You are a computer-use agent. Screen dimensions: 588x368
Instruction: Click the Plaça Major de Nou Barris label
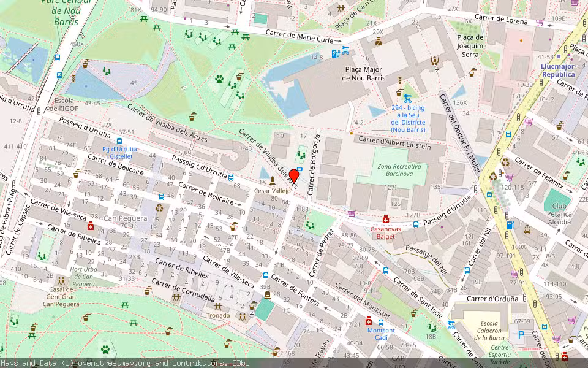(x=364, y=74)
